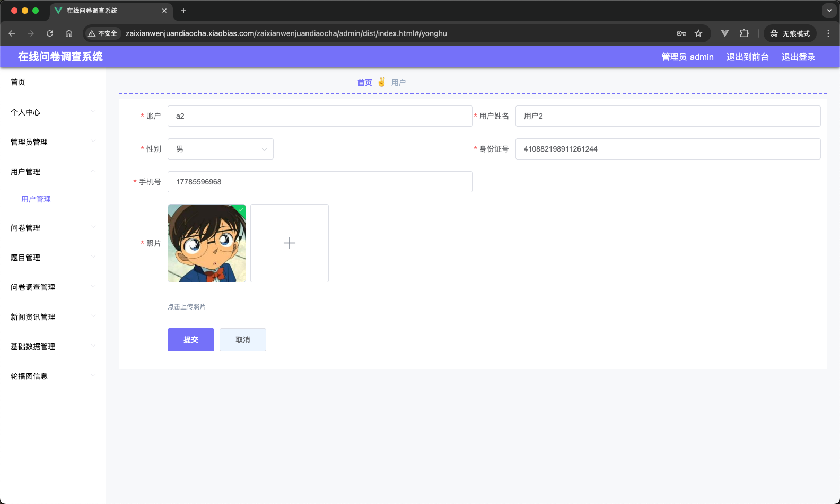Click the 提交 button

pyautogui.click(x=191, y=340)
